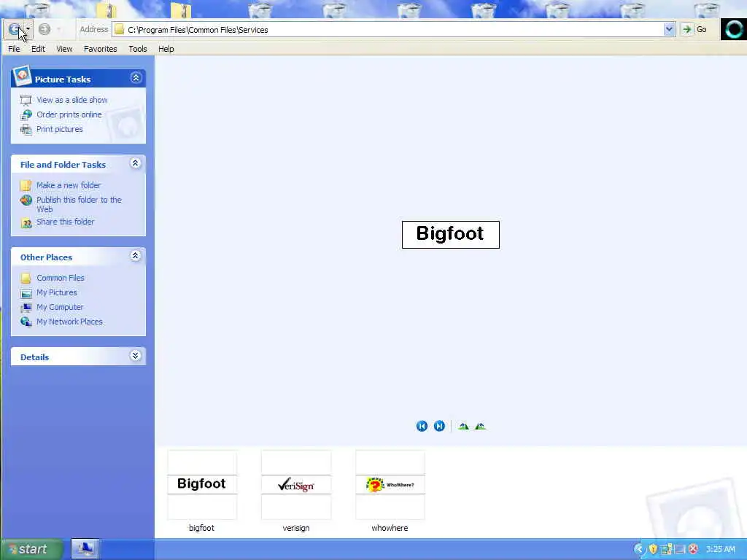Click the monitor tray icon

[680, 549]
